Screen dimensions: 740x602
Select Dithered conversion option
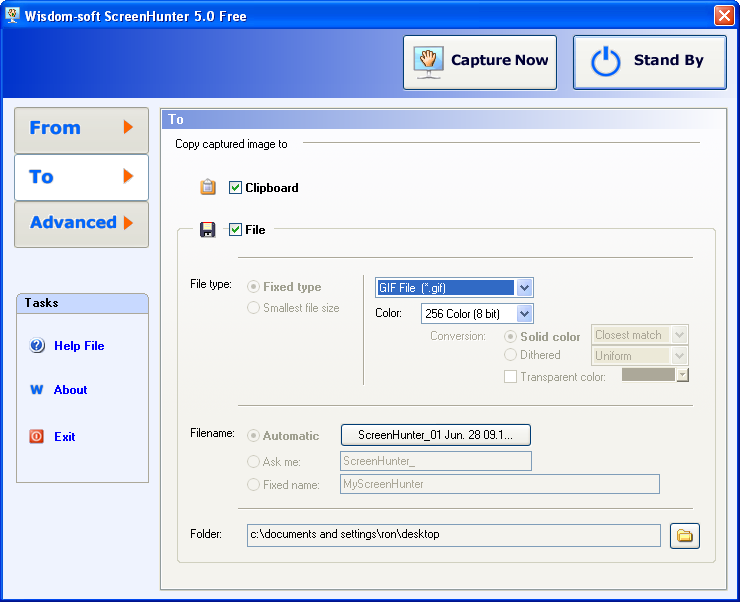pos(510,355)
